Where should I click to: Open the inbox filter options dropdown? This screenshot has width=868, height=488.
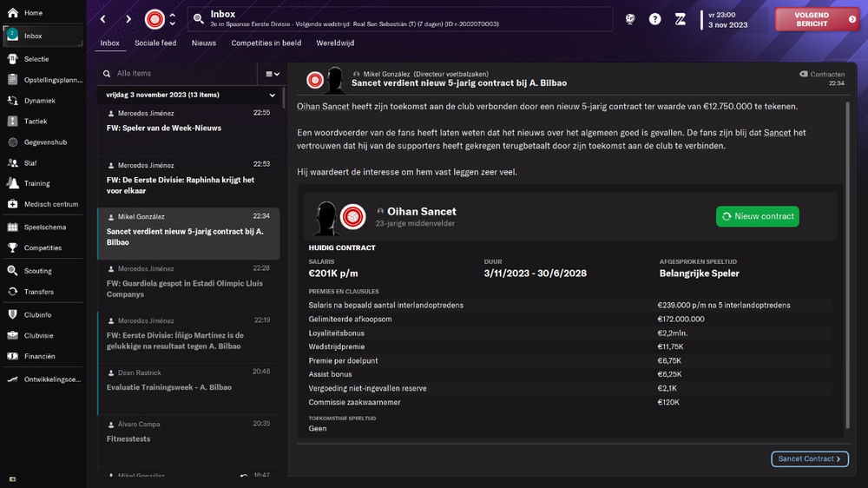click(x=272, y=74)
